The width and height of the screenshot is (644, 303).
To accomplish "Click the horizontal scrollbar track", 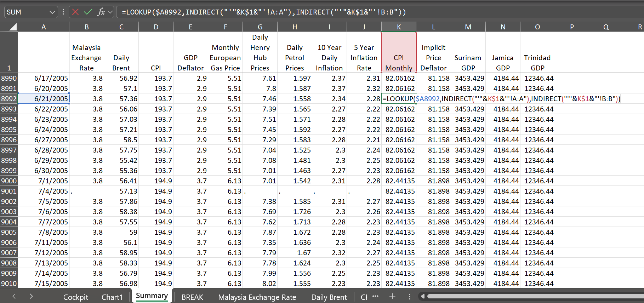I will [535, 296].
